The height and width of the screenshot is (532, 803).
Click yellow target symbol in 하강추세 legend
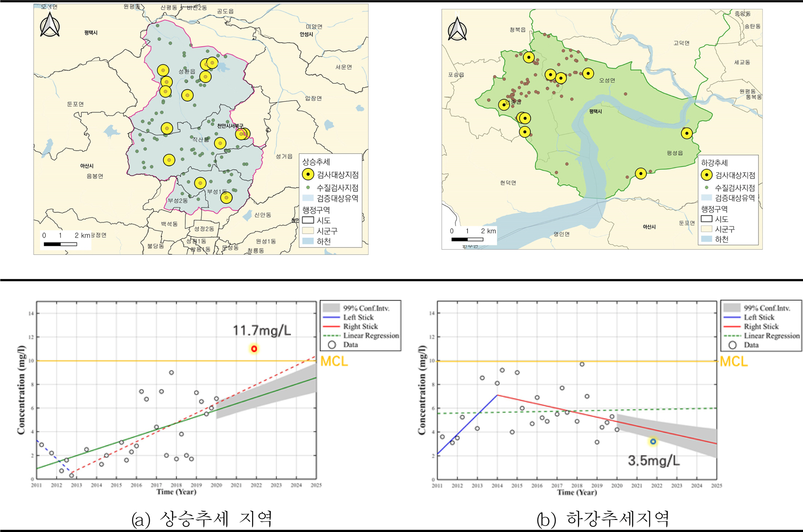[706, 175]
